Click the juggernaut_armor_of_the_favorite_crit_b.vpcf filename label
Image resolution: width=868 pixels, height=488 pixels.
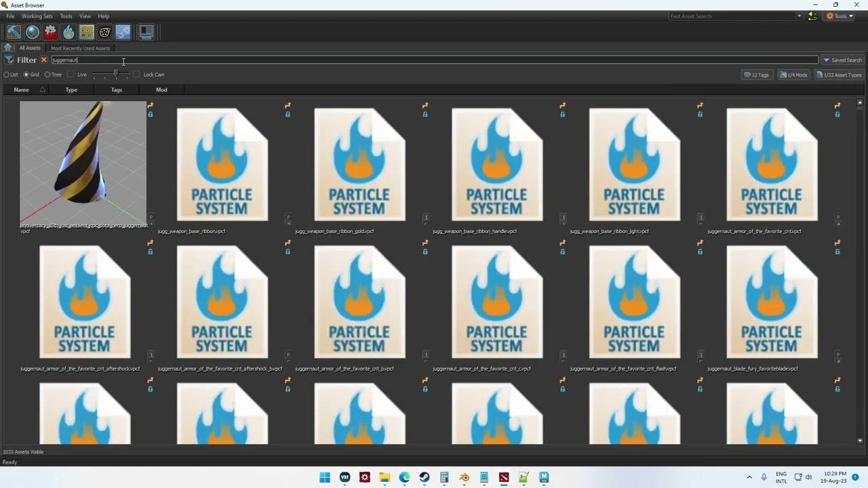[344, 369]
